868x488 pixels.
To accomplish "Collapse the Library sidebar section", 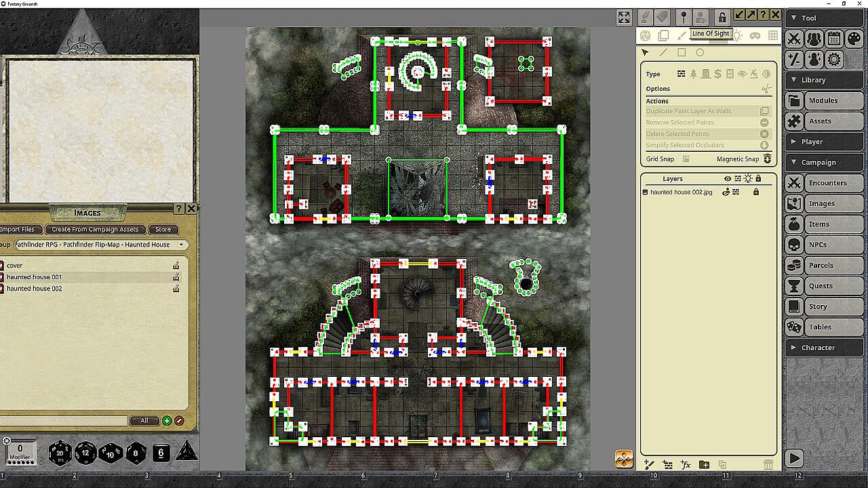I will (826, 80).
